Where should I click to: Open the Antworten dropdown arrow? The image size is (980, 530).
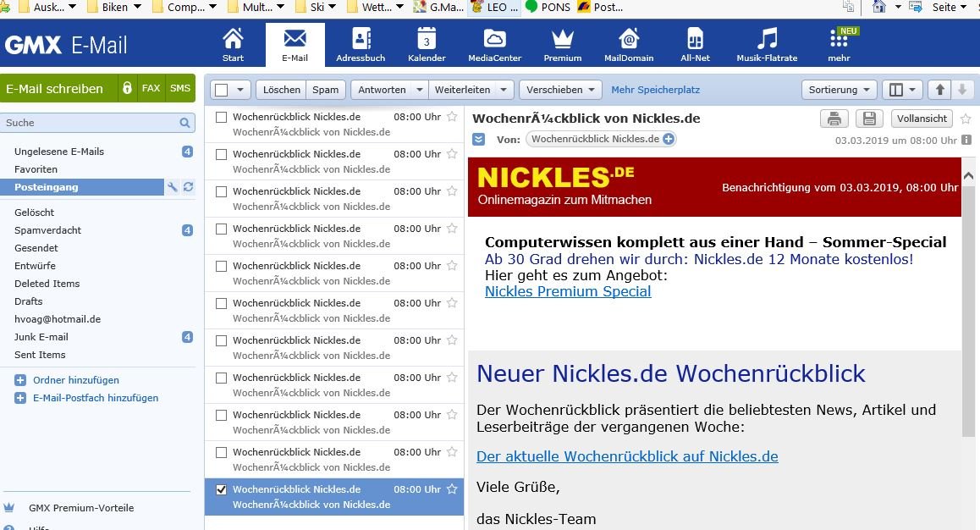pyautogui.click(x=420, y=90)
